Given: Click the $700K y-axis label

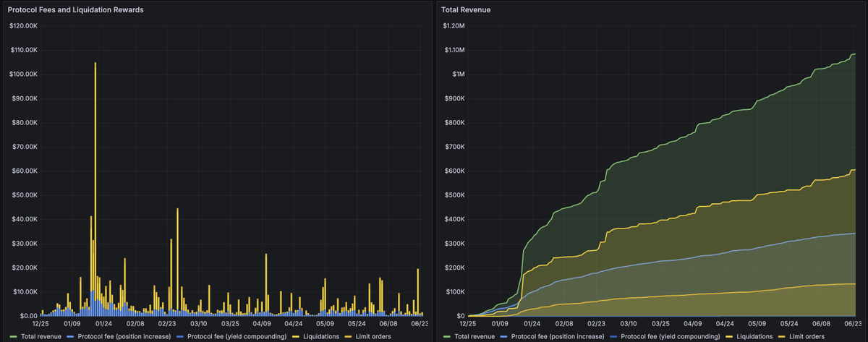Looking at the screenshot, I should [x=456, y=147].
